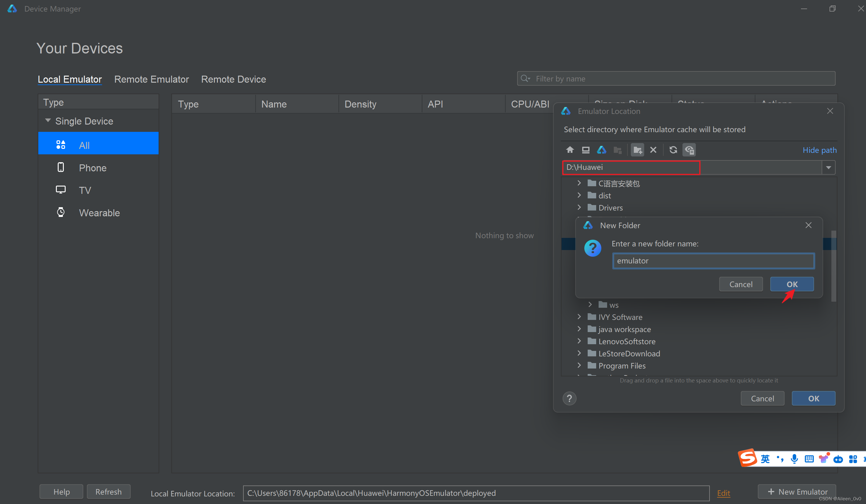The width and height of the screenshot is (866, 504).
Task: Select the Phone device type
Action: tap(92, 168)
